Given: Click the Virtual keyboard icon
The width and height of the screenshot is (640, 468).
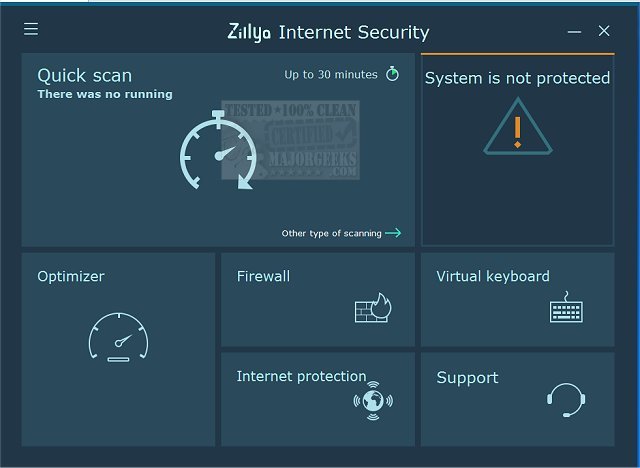Looking at the screenshot, I should coord(566,307).
